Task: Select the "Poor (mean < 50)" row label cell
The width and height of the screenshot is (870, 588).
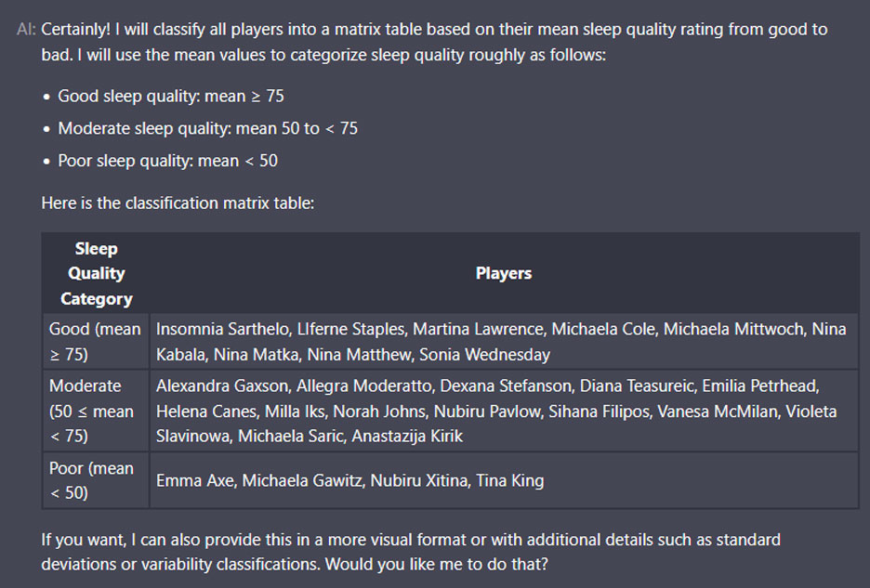Action: click(91, 480)
